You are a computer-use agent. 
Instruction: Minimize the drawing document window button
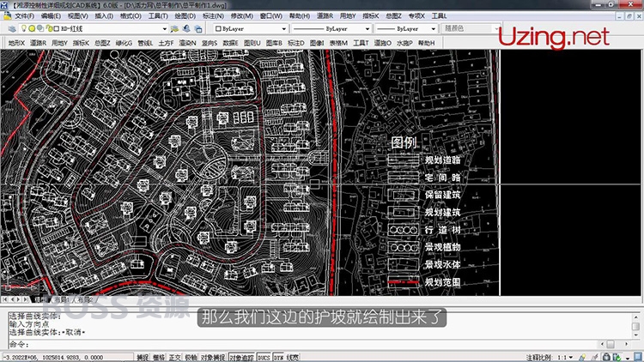click(x=620, y=16)
